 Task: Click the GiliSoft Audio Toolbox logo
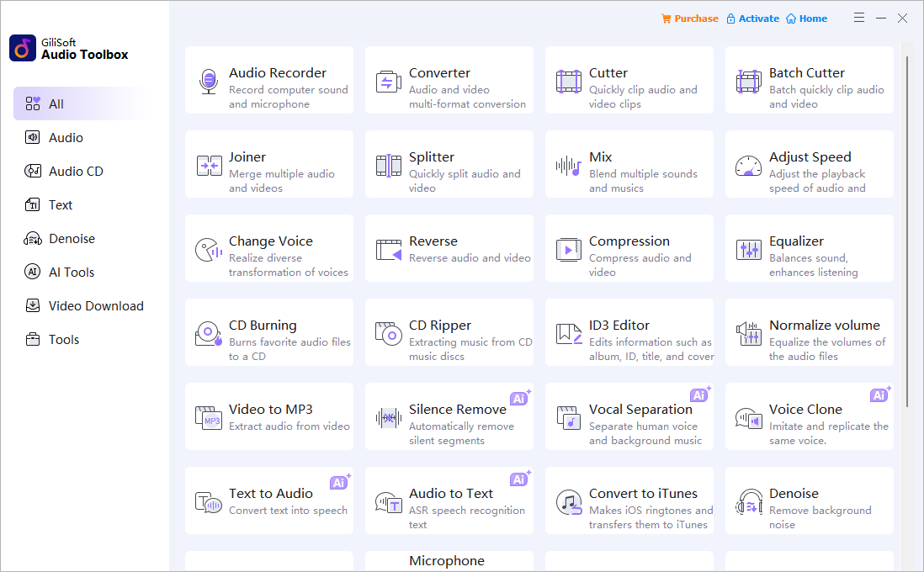point(23,48)
